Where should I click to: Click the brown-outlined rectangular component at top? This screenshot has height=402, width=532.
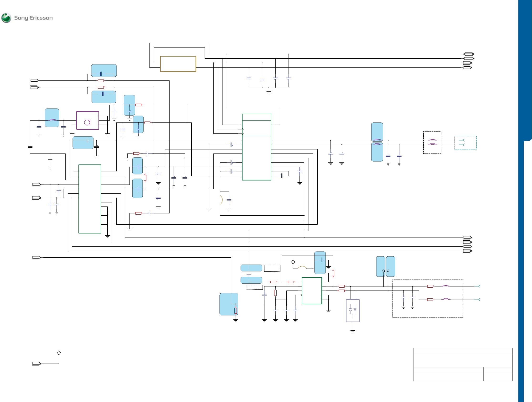178,64
